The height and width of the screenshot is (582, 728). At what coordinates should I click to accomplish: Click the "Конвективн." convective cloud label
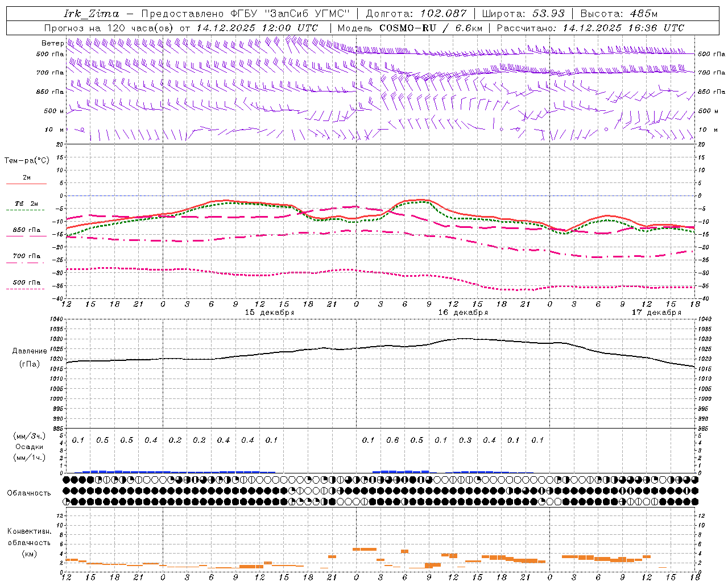click(x=29, y=531)
